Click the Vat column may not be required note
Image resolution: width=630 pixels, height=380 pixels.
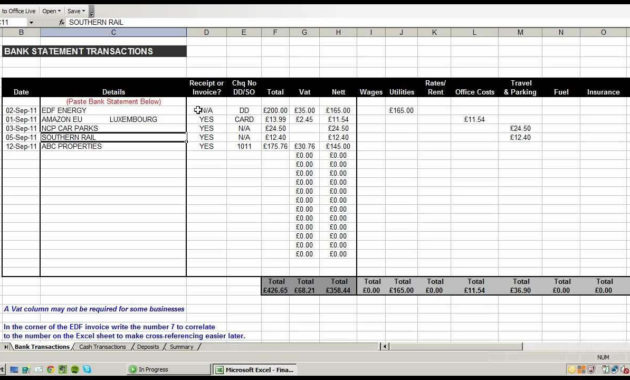pyautogui.click(x=94, y=309)
